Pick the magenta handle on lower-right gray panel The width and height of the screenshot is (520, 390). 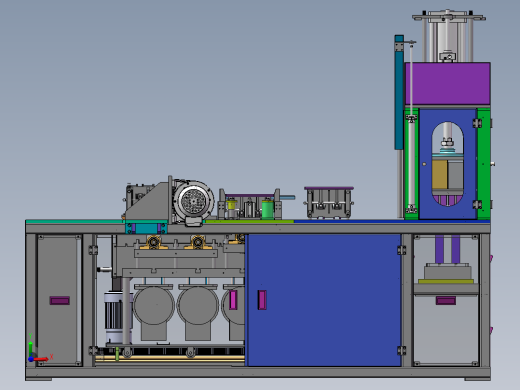[x=446, y=301]
